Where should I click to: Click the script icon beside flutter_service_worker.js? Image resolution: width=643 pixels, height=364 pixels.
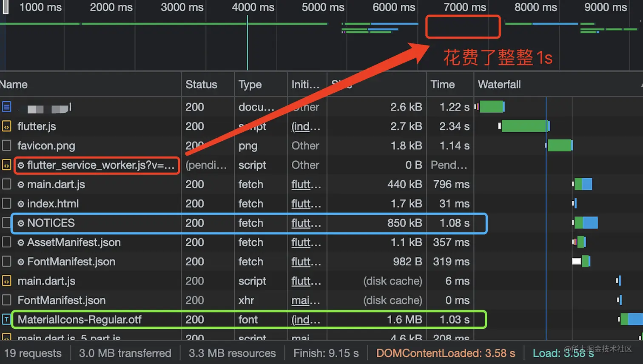[x=6, y=165]
